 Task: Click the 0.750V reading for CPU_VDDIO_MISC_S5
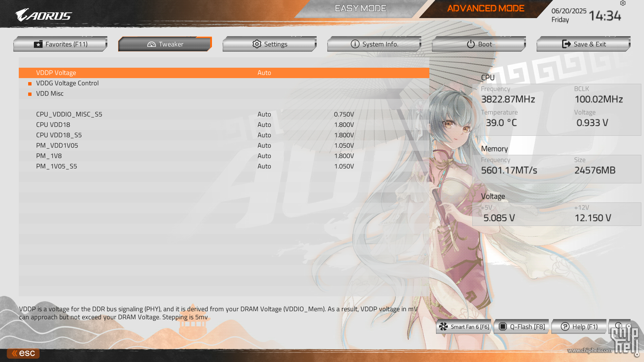tap(344, 114)
